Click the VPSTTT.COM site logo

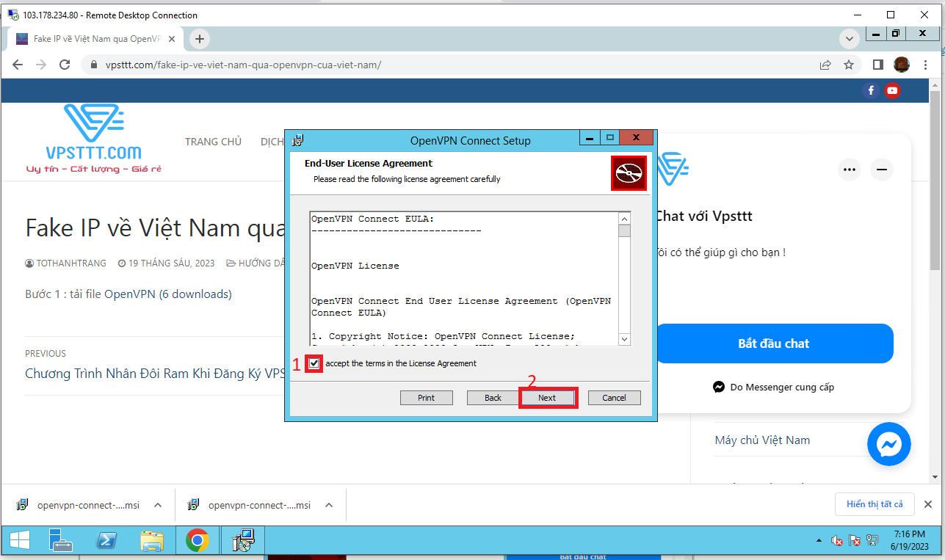tap(94, 138)
